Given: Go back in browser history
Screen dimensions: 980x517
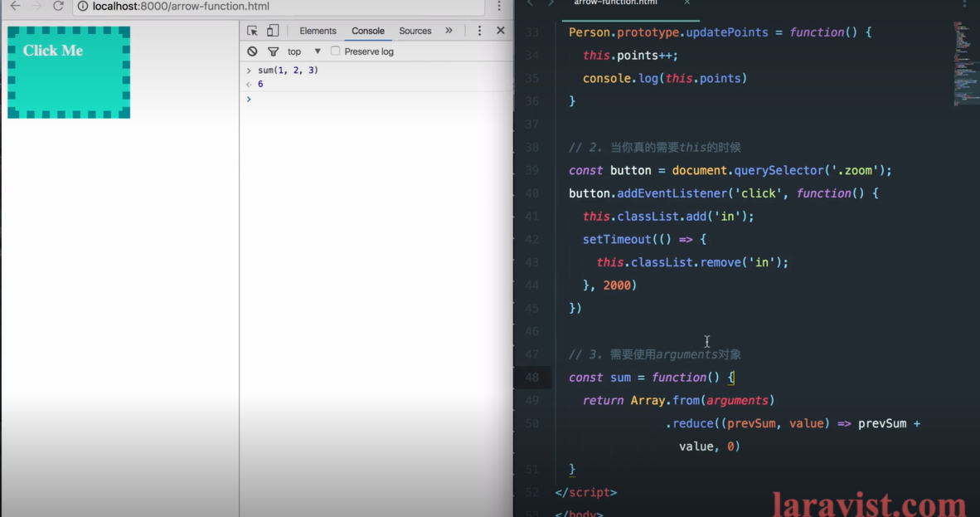Looking at the screenshot, I should 15,6.
